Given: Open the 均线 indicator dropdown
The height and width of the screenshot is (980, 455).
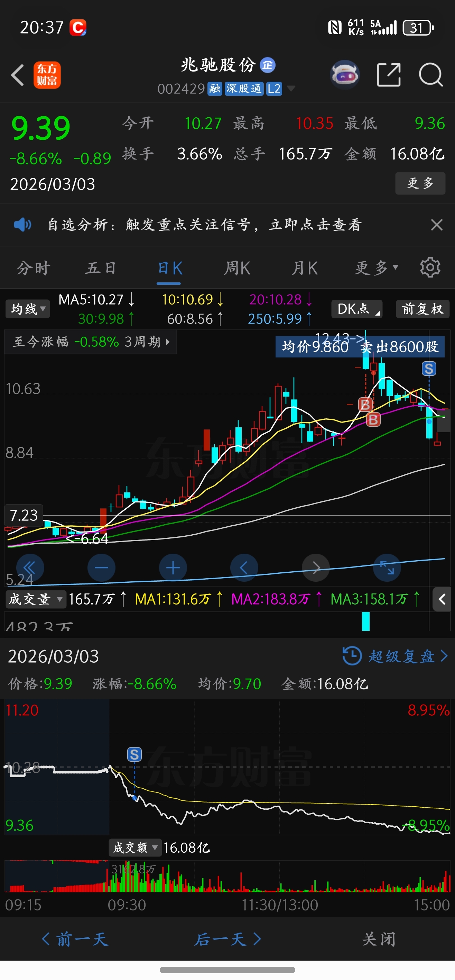Looking at the screenshot, I should [27, 309].
